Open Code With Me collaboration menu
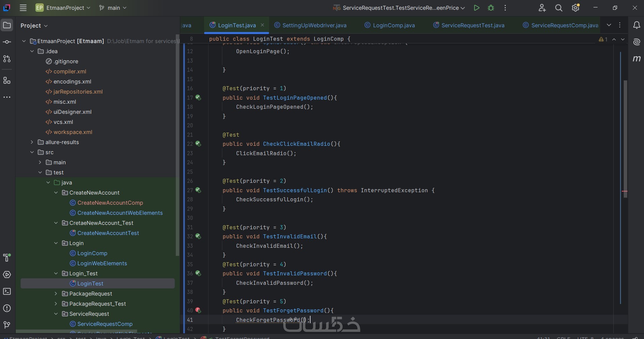The width and height of the screenshot is (644, 339). pyautogui.click(x=542, y=8)
